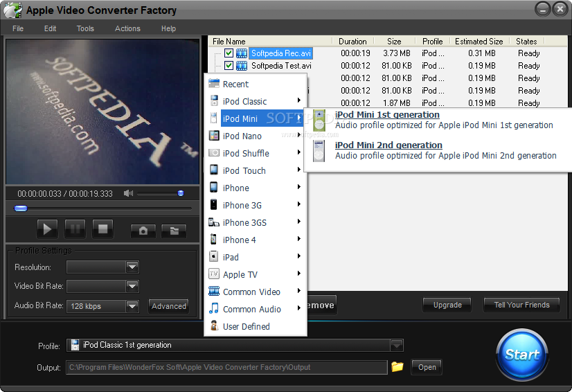Image resolution: width=572 pixels, height=392 pixels.
Task: Click the iPhone 4 device icon
Action: pos(214,240)
